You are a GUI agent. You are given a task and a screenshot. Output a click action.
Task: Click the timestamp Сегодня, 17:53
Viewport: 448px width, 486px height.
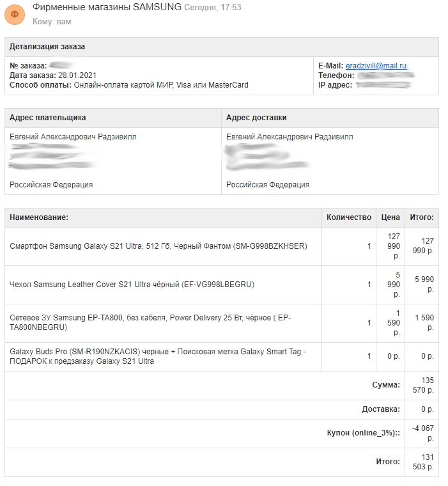(213, 7)
